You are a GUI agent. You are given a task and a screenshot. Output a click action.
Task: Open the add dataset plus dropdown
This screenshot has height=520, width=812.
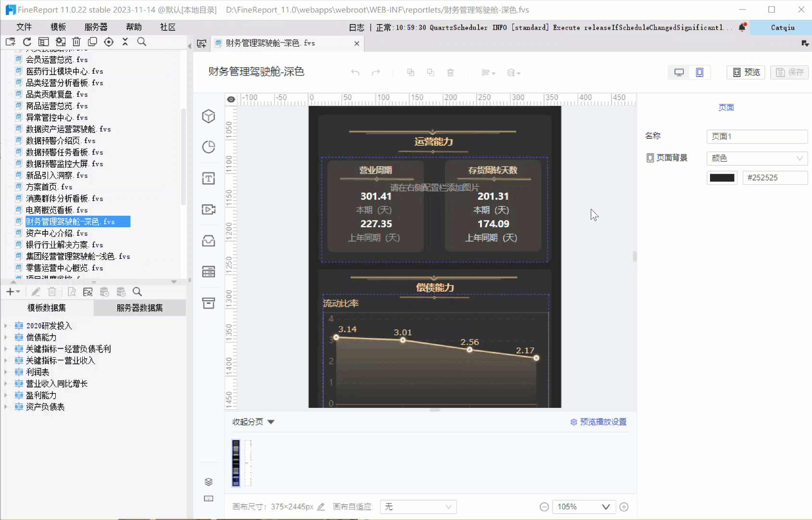click(13, 292)
